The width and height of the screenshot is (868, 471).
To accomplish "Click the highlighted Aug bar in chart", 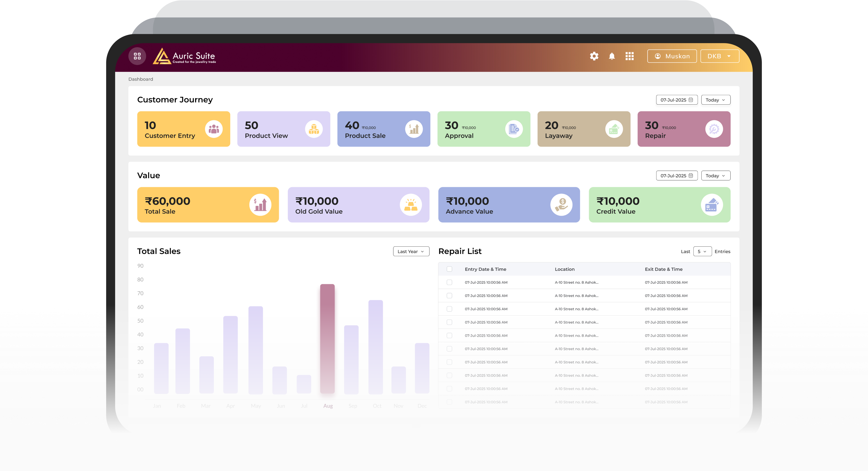I will (327, 338).
